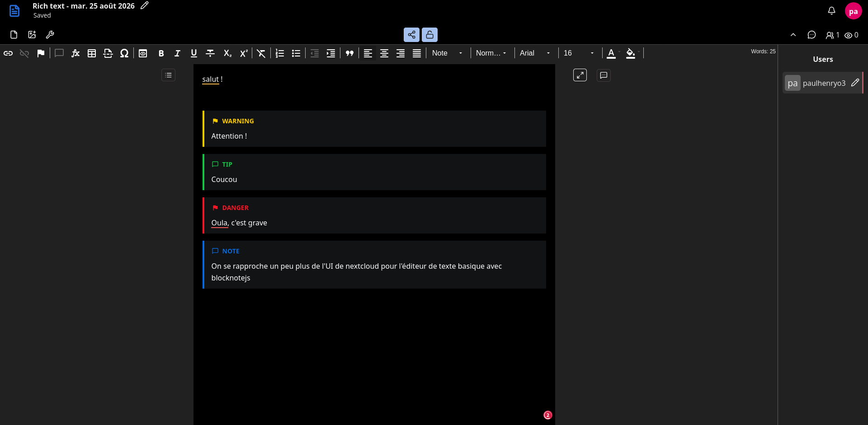This screenshot has height=425, width=868.
Task: Insert a page break
Action: click(108, 53)
